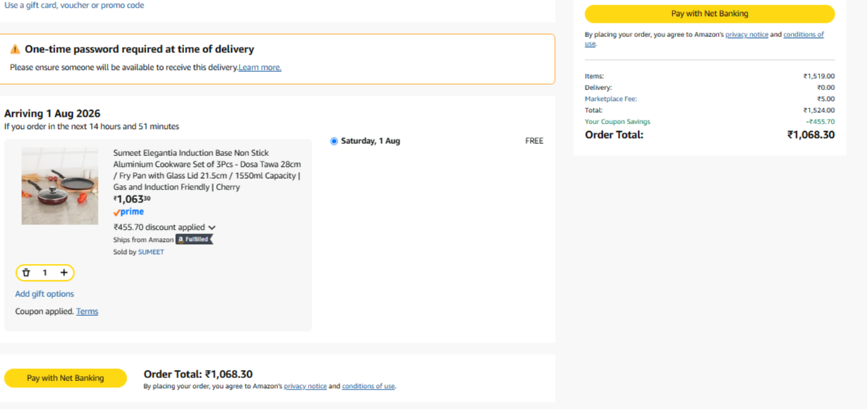
Task: Click the Delivery amount ₹0.00
Action: pos(826,87)
